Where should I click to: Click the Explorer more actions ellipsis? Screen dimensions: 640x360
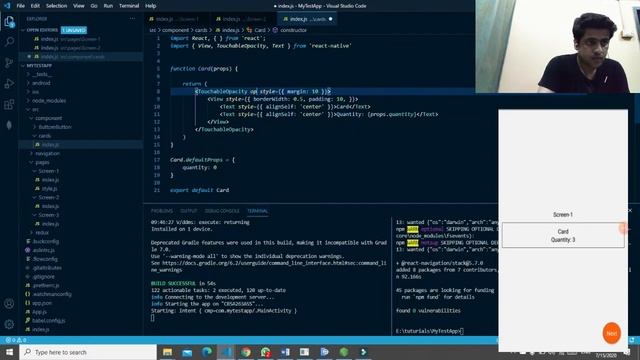132,19
